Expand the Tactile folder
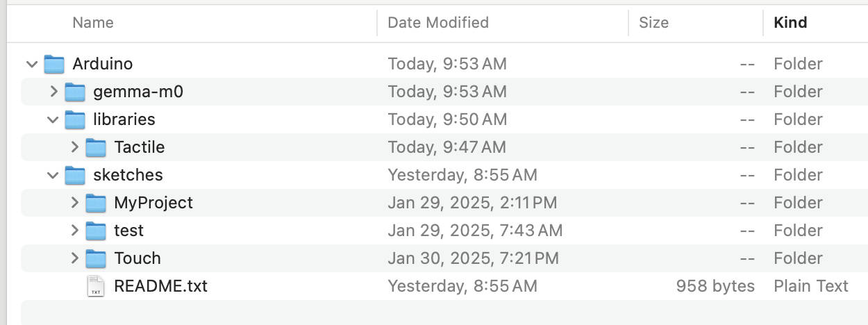 pyautogui.click(x=74, y=147)
